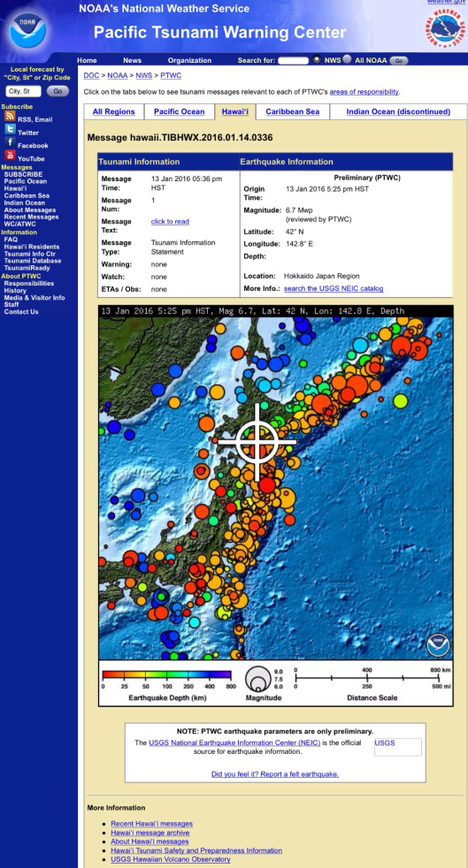Open History sidebar link
Image resolution: width=468 pixels, height=868 pixels.
(x=15, y=291)
